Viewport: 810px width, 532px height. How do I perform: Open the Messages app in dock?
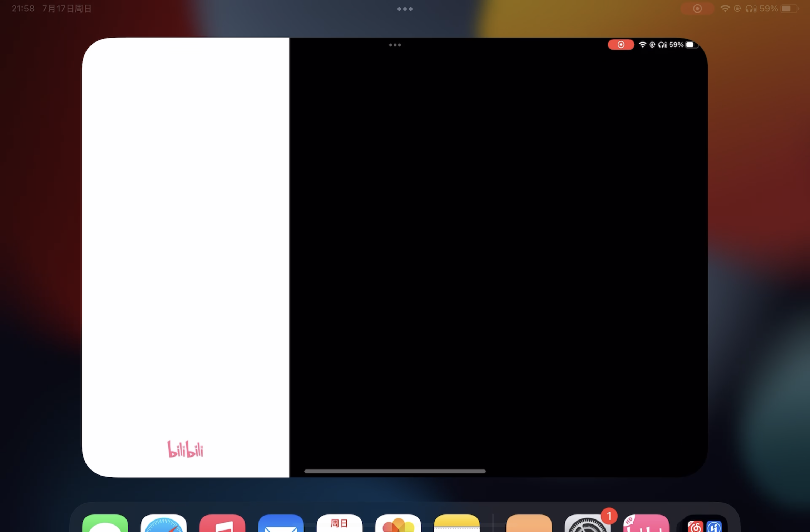[x=105, y=523]
